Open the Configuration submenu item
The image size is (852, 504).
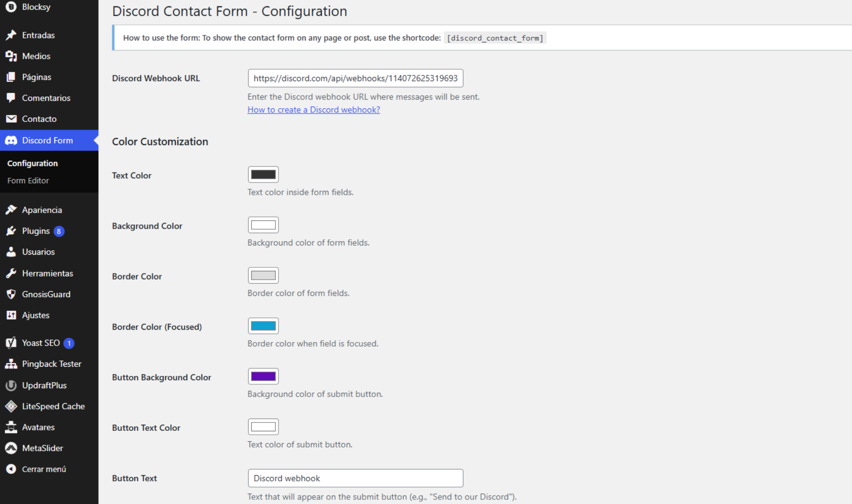(33, 163)
